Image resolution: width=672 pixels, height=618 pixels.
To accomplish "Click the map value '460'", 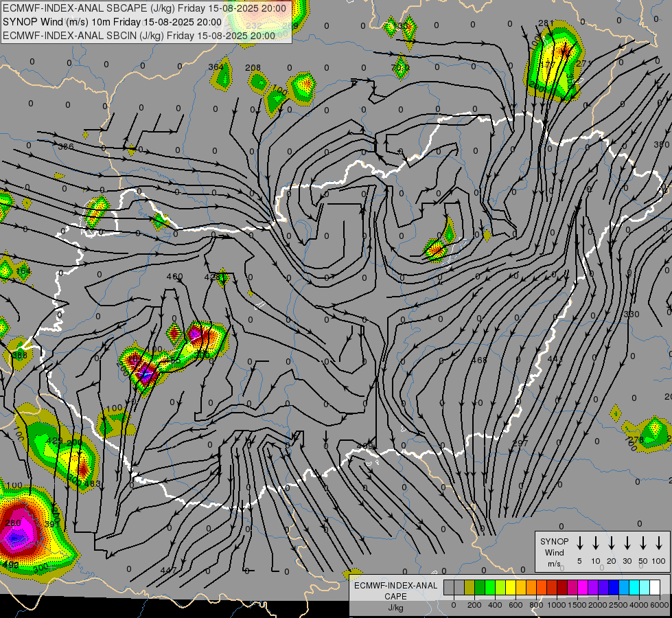I will click(x=175, y=277).
